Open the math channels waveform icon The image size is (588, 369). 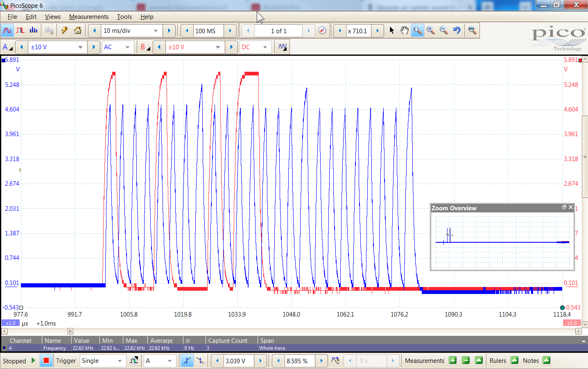tap(282, 47)
